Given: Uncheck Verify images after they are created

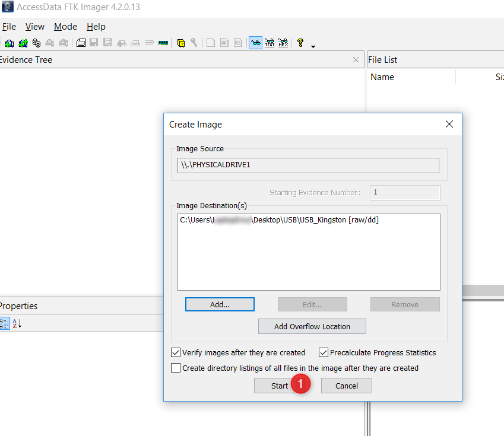Looking at the screenshot, I should click(x=176, y=352).
